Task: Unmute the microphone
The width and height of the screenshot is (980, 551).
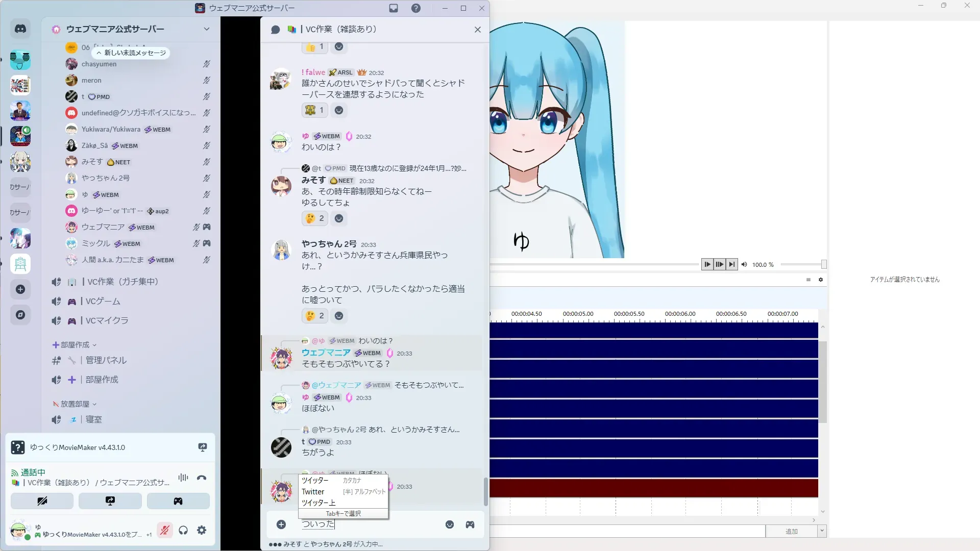Action: tap(164, 531)
